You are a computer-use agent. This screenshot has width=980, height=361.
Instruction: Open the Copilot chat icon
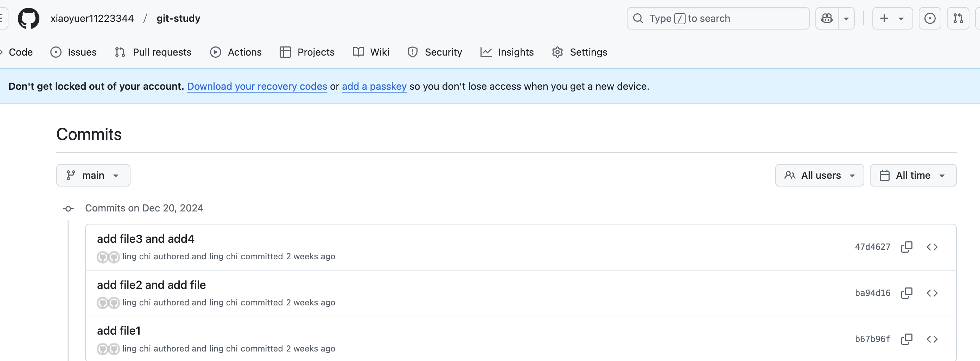[826, 18]
